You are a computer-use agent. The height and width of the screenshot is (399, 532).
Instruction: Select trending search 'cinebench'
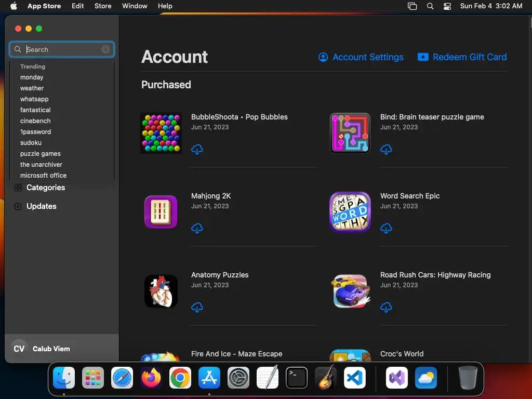(35, 121)
